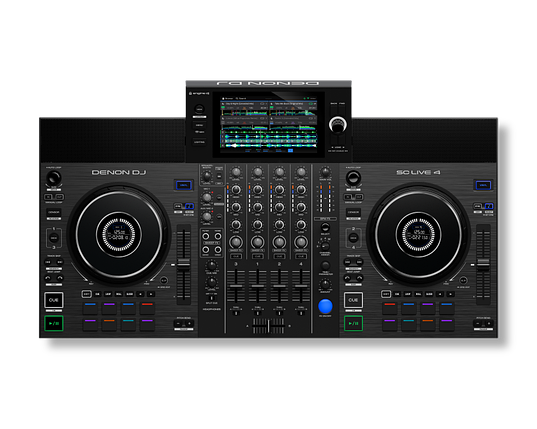Viewport: 537px width, 429px height.
Task: Tap the left deck pitch bend minus
Action: [178, 323]
